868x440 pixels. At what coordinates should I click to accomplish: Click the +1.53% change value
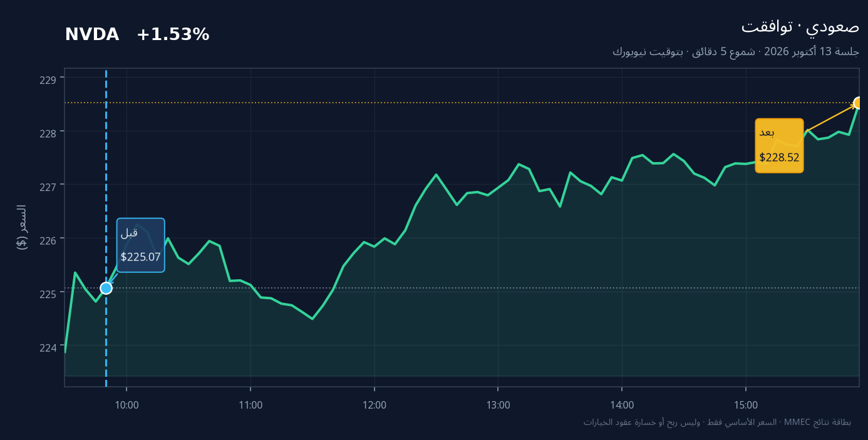pos(173,35)
